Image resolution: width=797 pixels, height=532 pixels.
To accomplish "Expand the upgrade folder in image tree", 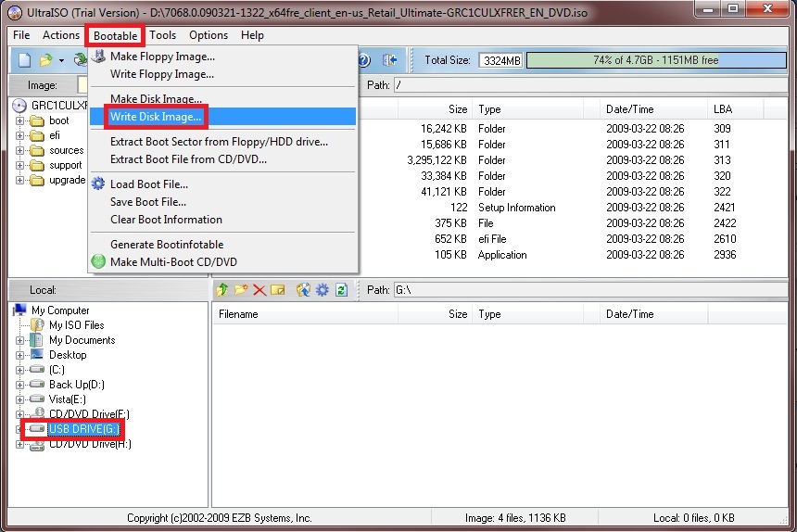I will 19,180.
